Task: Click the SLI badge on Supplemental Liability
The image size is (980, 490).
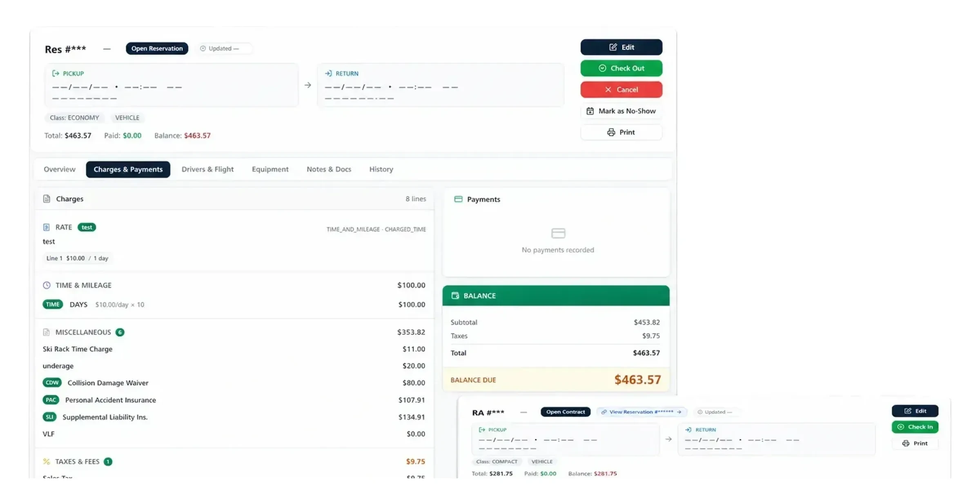Action: pos(49,417)
